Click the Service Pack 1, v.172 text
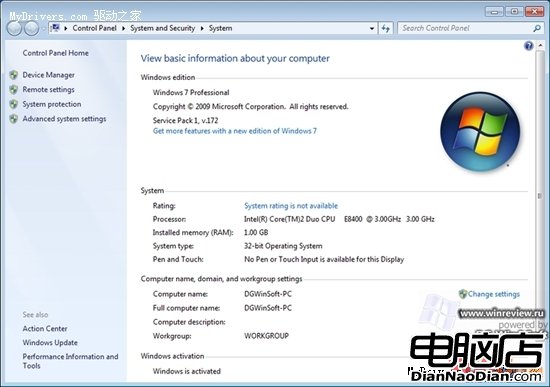The width and height of the screenshot is (550, 387). coord(185,121)
